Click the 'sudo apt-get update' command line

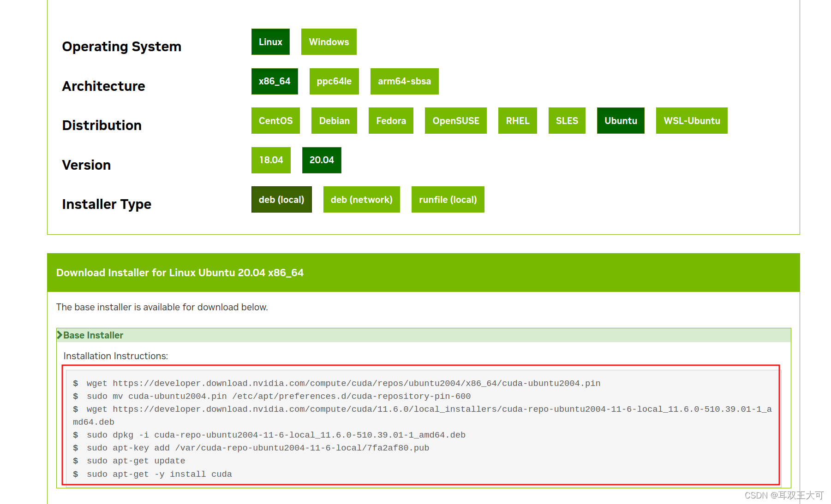[x=129, y=461]
